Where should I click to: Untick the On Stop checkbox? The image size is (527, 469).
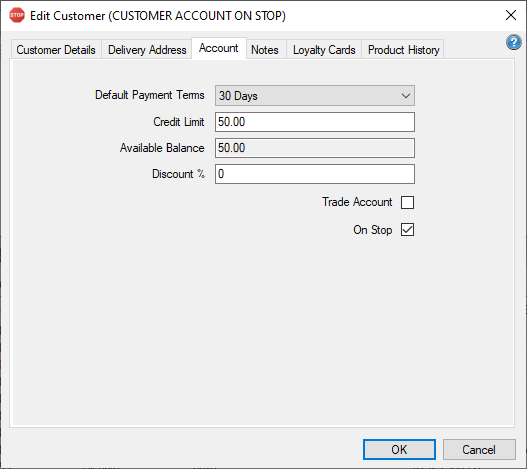[407, 230]
